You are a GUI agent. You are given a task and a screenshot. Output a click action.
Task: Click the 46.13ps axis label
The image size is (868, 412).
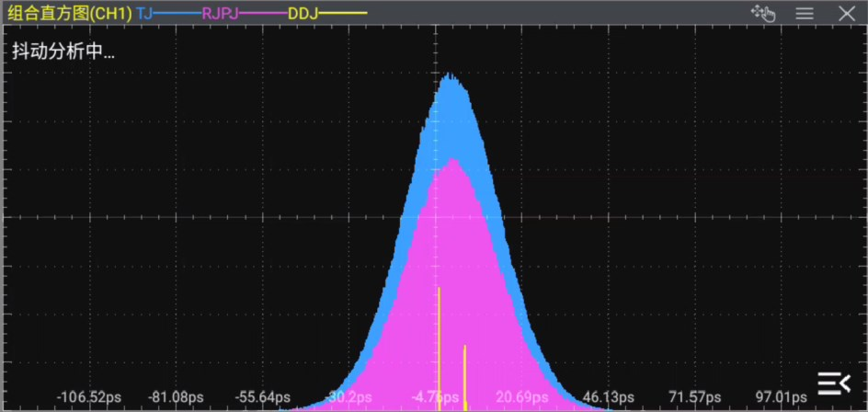click(x=609, y=397)
